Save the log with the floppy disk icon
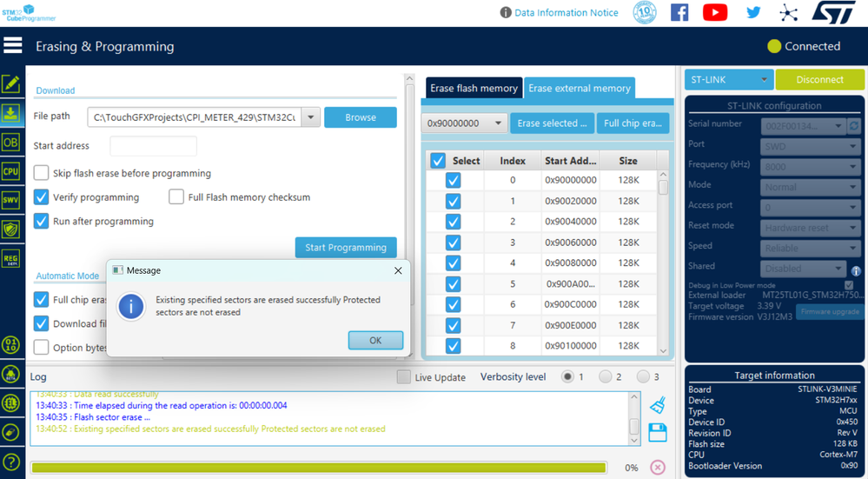Screen dimensions: 868x479 658,432
